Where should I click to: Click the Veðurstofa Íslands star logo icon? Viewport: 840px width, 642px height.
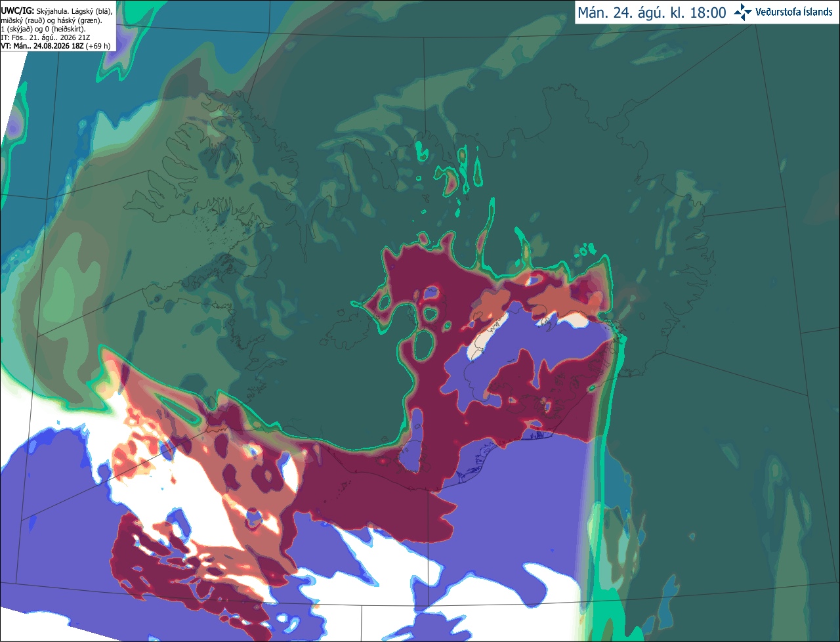(x=742, y=12)
